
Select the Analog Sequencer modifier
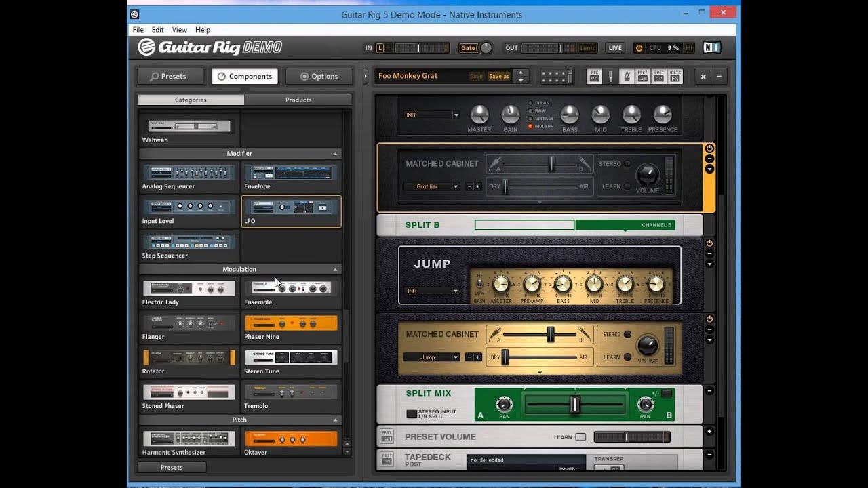(x=189, y=178)
